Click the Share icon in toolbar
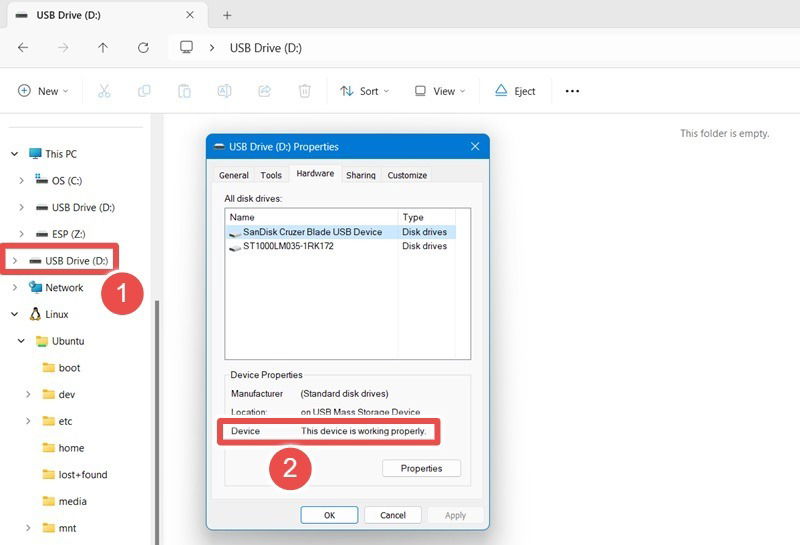 click(x=265, y=91)
